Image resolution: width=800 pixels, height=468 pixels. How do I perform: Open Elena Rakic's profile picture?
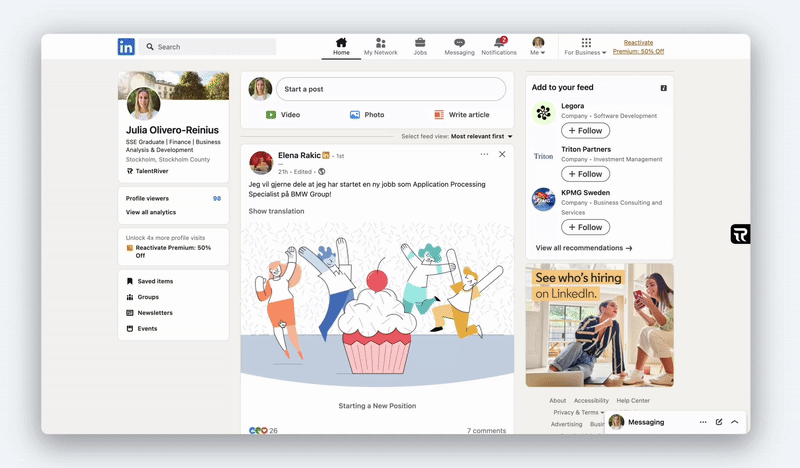coord(261,163)
